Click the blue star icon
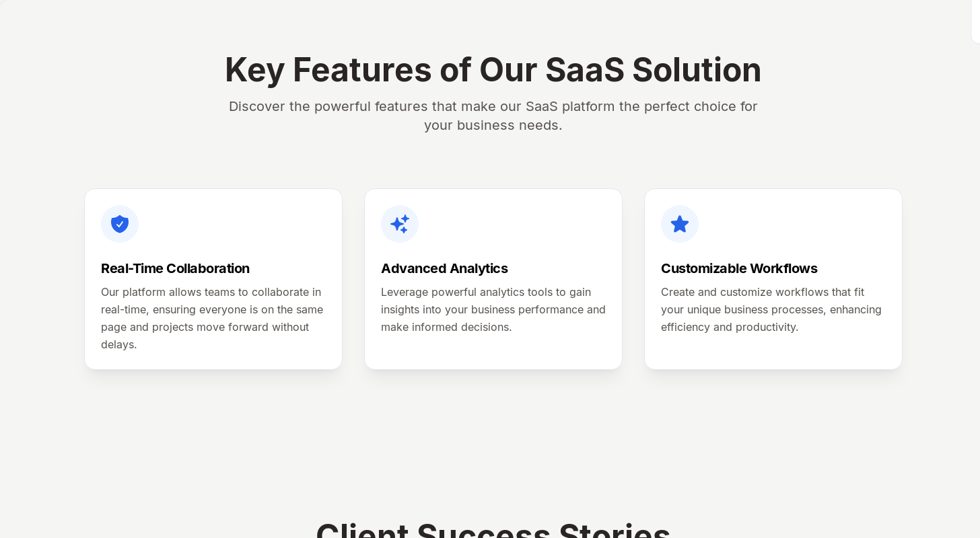 tap(680, 224)
